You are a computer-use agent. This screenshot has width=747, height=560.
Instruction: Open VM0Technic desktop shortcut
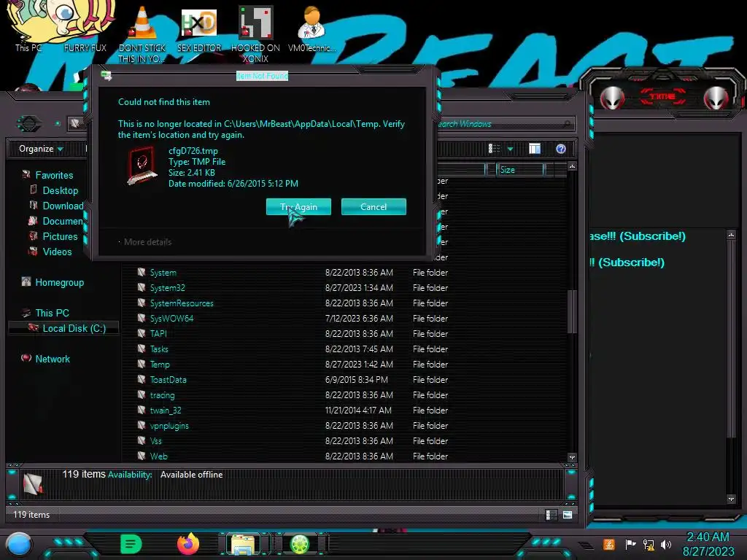[x=311, y=29]
